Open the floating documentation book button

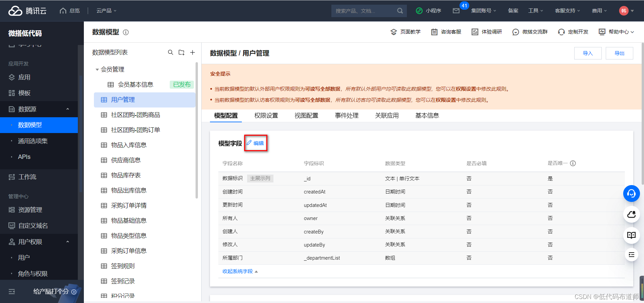(632, 235)
